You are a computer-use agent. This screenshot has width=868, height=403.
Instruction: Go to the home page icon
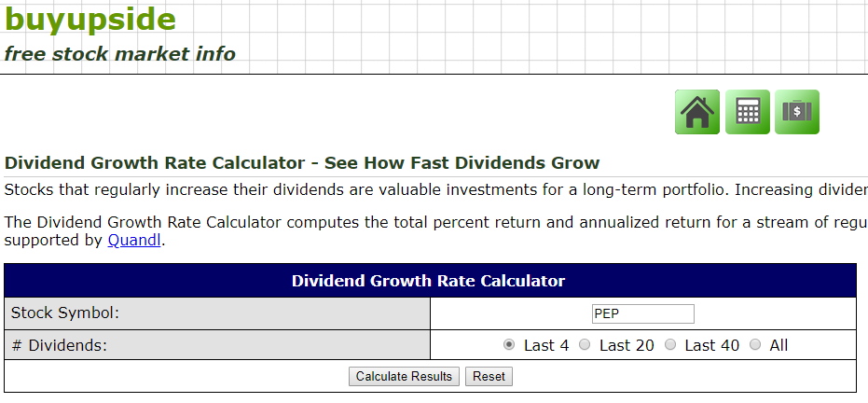coord(697,112)
